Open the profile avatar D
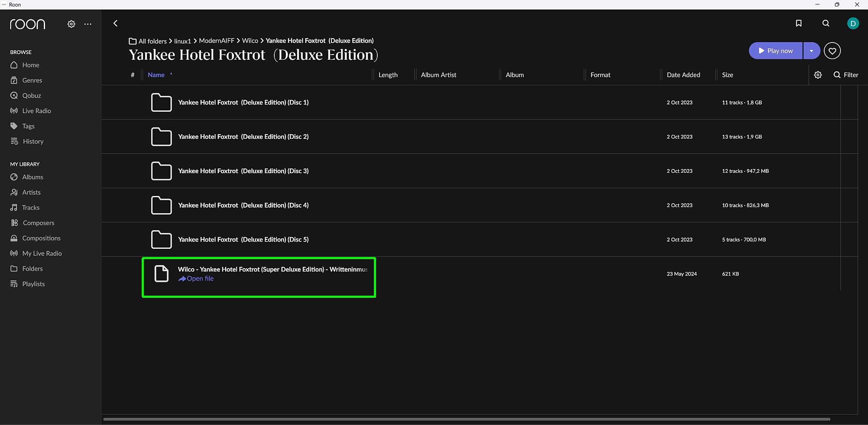Screen dimensions: 868x425 point(853,24)
